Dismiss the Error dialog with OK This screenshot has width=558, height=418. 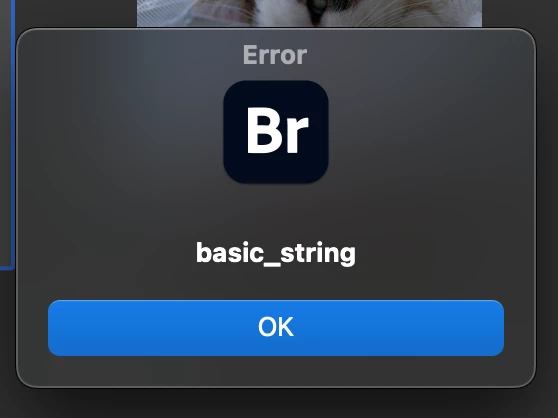276,328
